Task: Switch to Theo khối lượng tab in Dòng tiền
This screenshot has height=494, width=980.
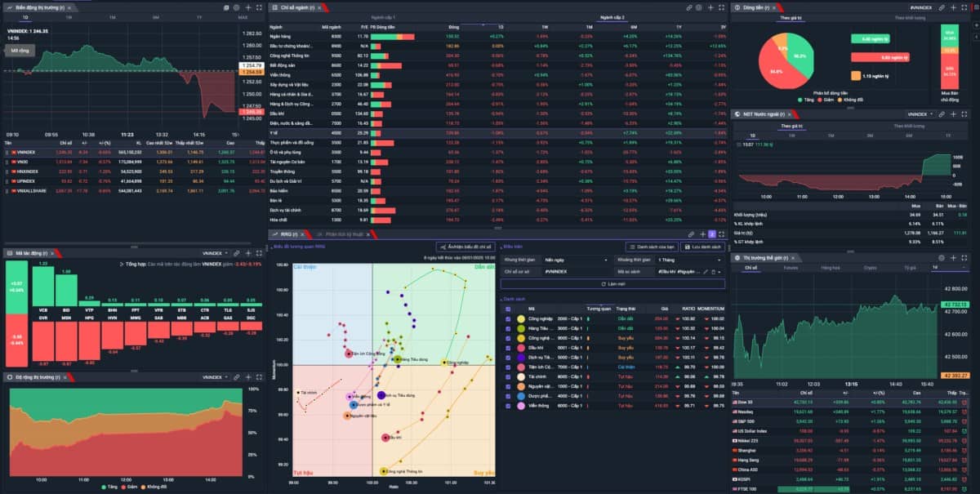Action: coord(910,17)
